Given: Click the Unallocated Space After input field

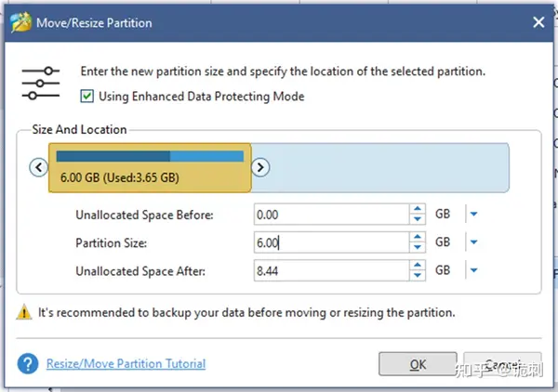Looking at the screenshot, I should [x=331, y=270].
